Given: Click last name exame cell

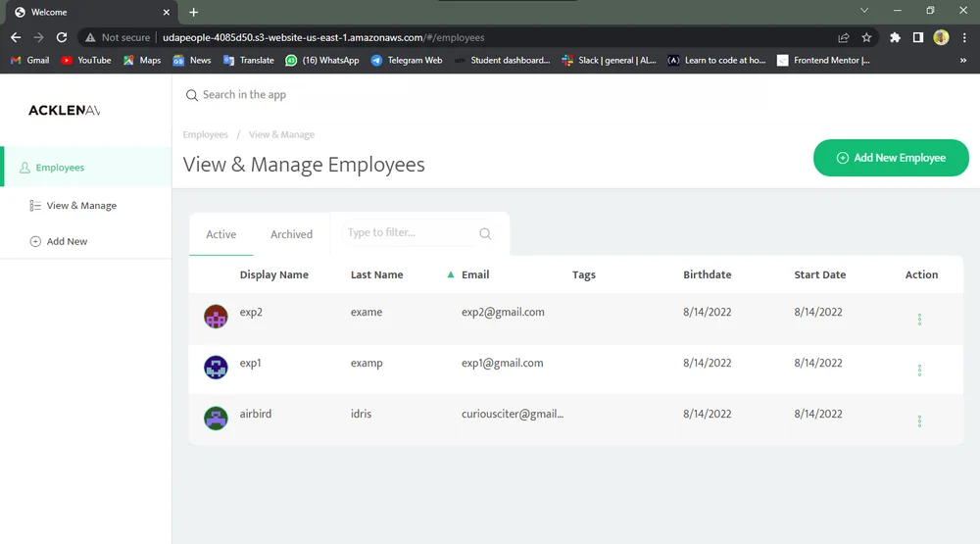Looking at the screenshot, I should point(367,312).
